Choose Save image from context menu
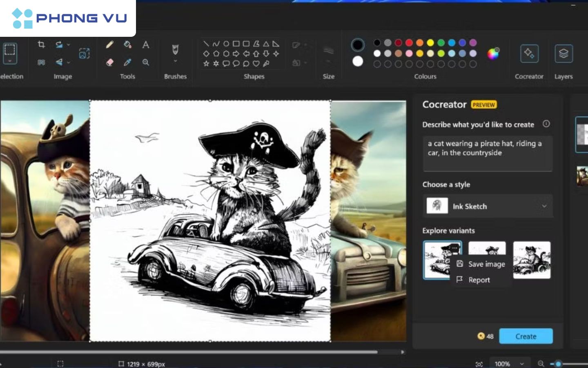The image size is (588, 368). click(481, 264)
